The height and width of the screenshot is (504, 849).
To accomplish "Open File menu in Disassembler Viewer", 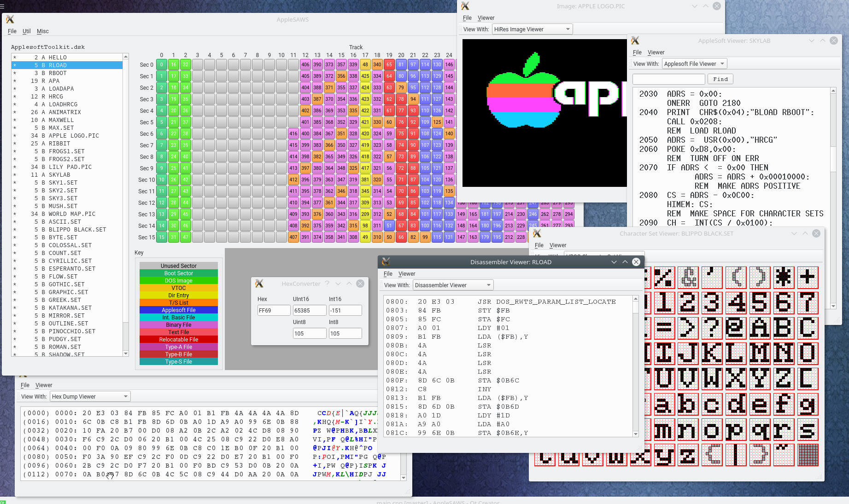I will pyautogui.click(x=388, y=273).
